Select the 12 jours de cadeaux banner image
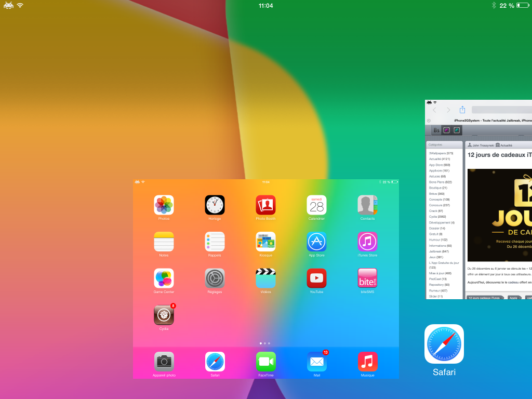Screen dimensions: 532x399 [x=499, y=215]
